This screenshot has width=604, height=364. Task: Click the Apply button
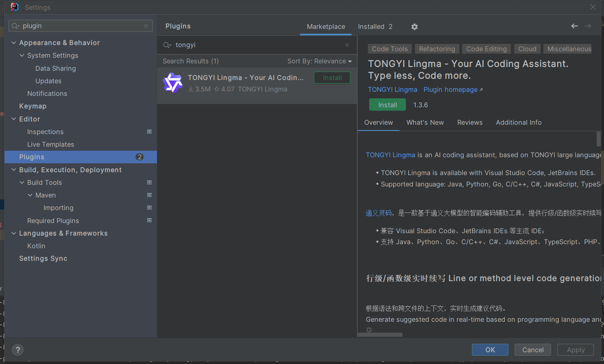click(576, 350)
